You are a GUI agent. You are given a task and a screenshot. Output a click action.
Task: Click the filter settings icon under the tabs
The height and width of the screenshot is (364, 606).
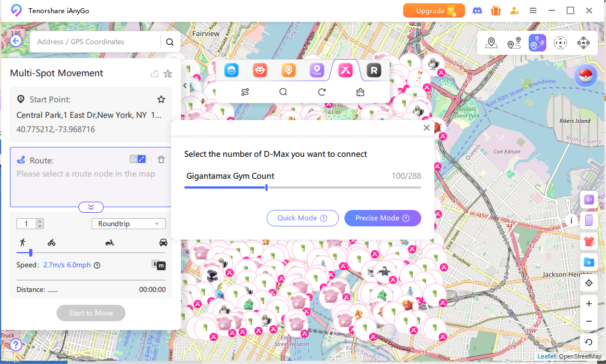[245, 92]
